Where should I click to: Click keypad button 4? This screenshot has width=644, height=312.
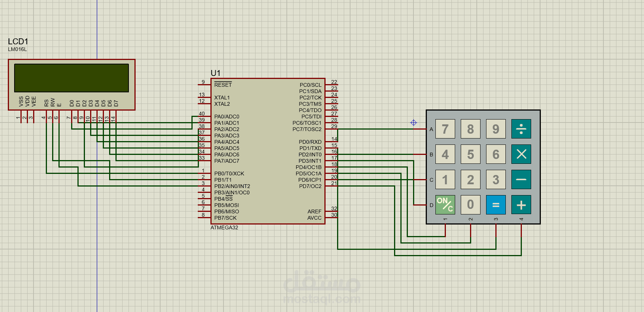[x=445, y=154]
